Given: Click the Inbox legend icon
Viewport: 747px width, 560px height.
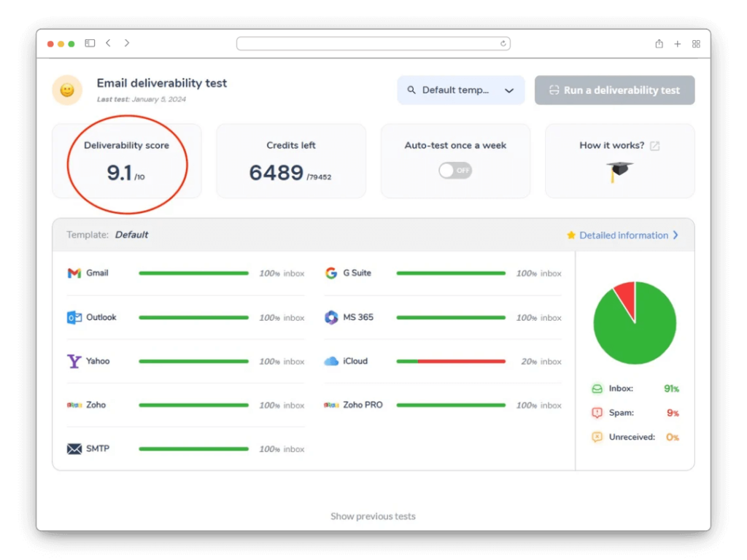Looking at the screenshot, I should click(597, 389).
